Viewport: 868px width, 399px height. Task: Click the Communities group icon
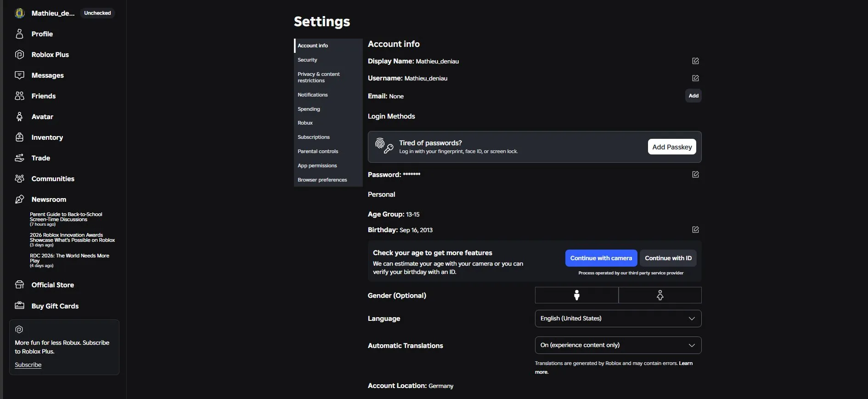pos(19,179)
